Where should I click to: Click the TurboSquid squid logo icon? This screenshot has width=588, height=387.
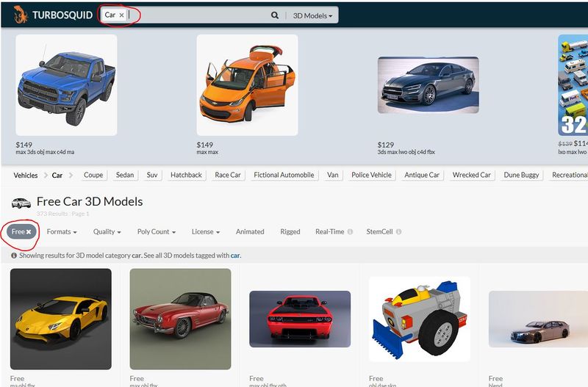click(x=21, y=15)
